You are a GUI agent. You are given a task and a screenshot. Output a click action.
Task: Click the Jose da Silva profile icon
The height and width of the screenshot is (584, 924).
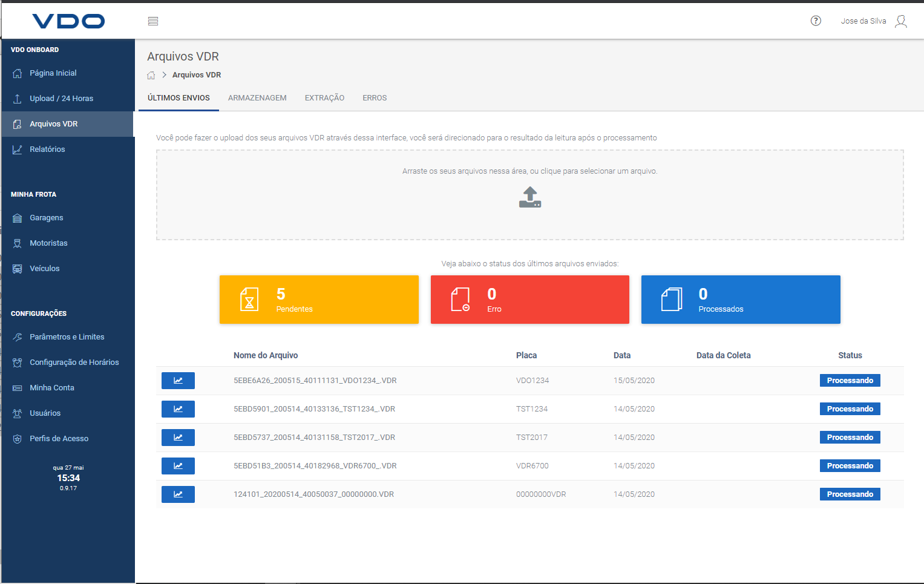[x=901, y=21]
